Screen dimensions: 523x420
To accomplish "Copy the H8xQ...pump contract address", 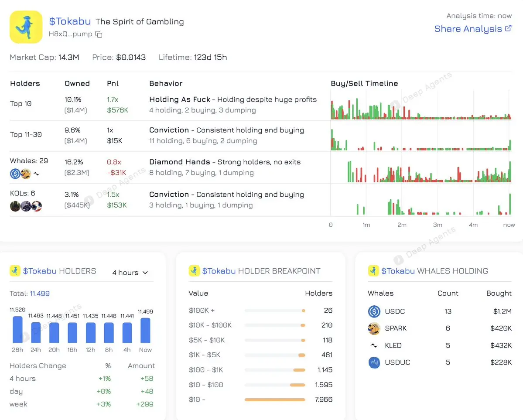I will [99, 34].
